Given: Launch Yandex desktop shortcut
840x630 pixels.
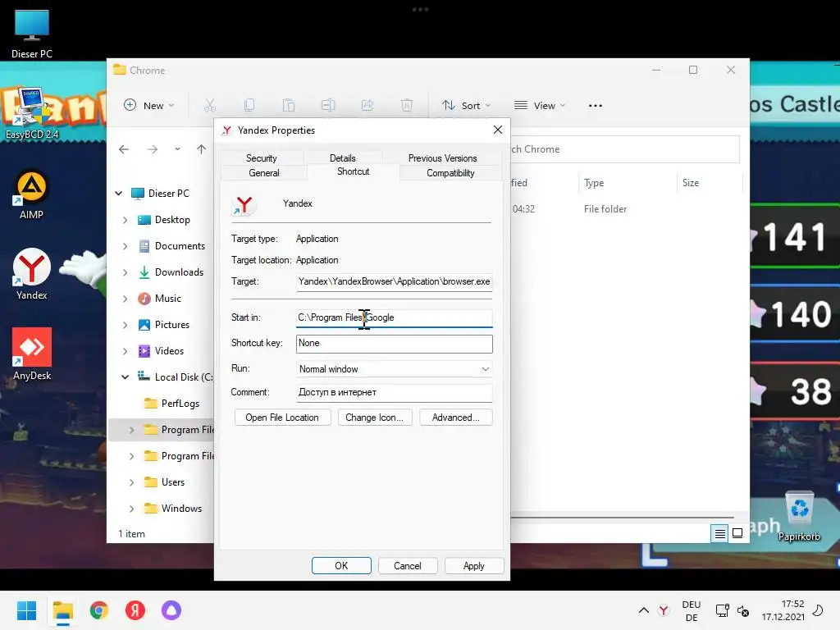Looking at the screenshot, I should click(32, 274).
